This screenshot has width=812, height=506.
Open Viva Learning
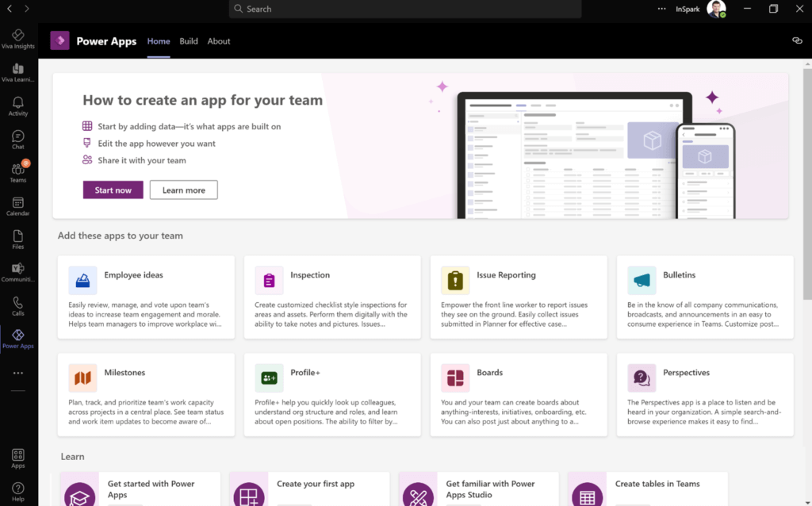point(17,71)
